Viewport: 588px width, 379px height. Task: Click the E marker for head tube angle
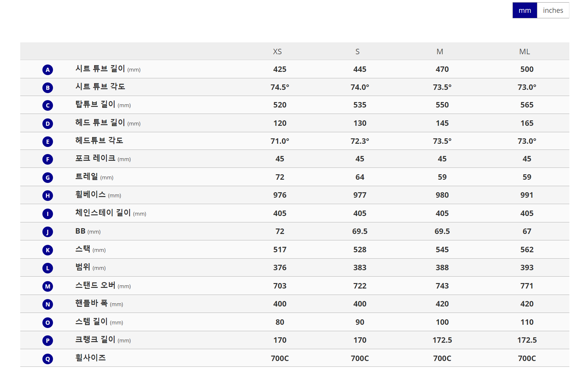(48, 142)
